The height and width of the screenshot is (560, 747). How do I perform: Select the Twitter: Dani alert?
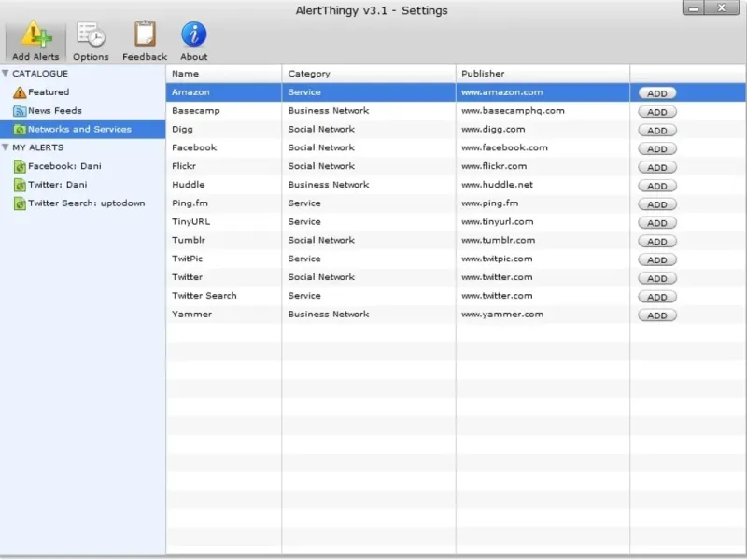coord(57,185)
